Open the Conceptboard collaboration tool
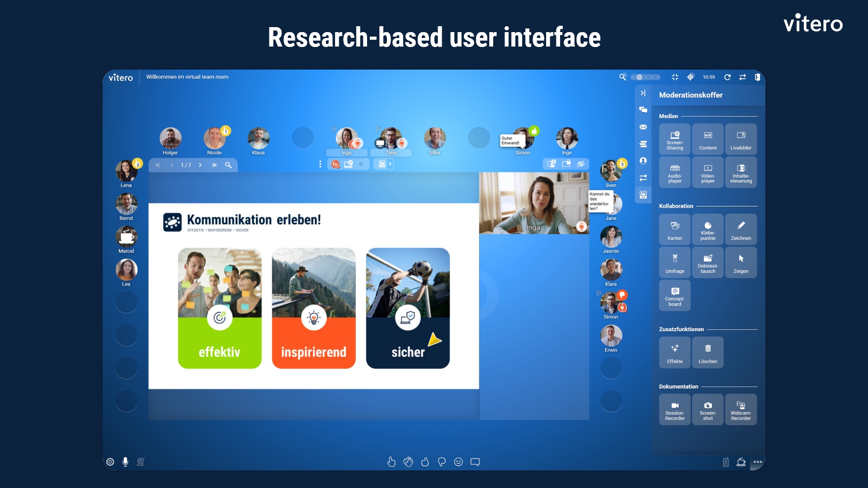The image size is (868, 488). point(675,296)
